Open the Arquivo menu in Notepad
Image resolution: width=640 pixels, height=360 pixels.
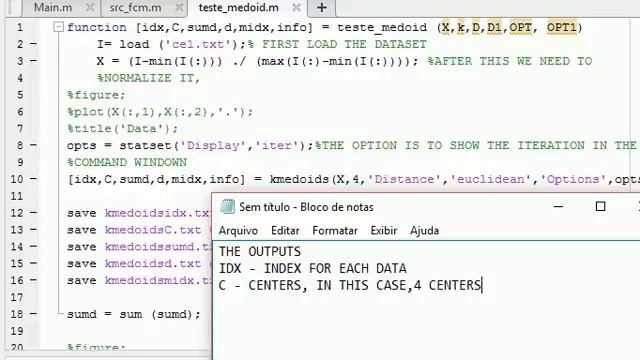[x=238, y=231]
